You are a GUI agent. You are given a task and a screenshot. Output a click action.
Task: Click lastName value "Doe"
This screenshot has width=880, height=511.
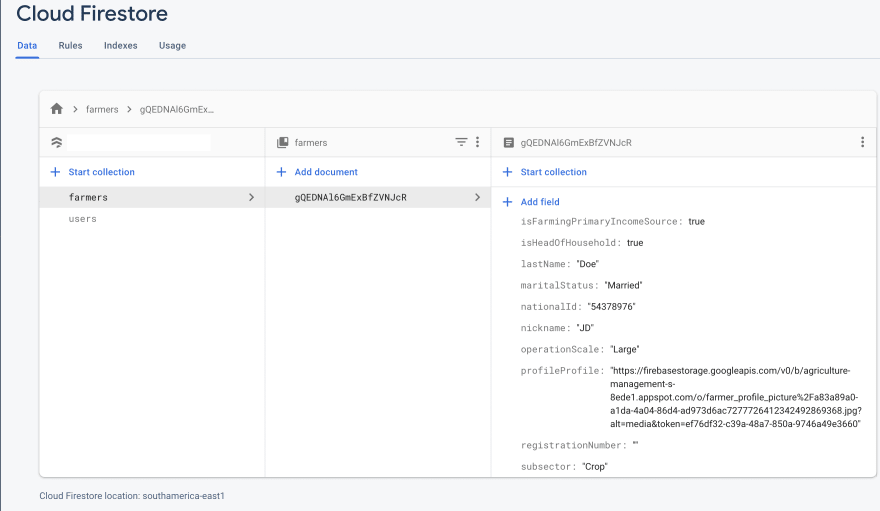tap(588, 264)
